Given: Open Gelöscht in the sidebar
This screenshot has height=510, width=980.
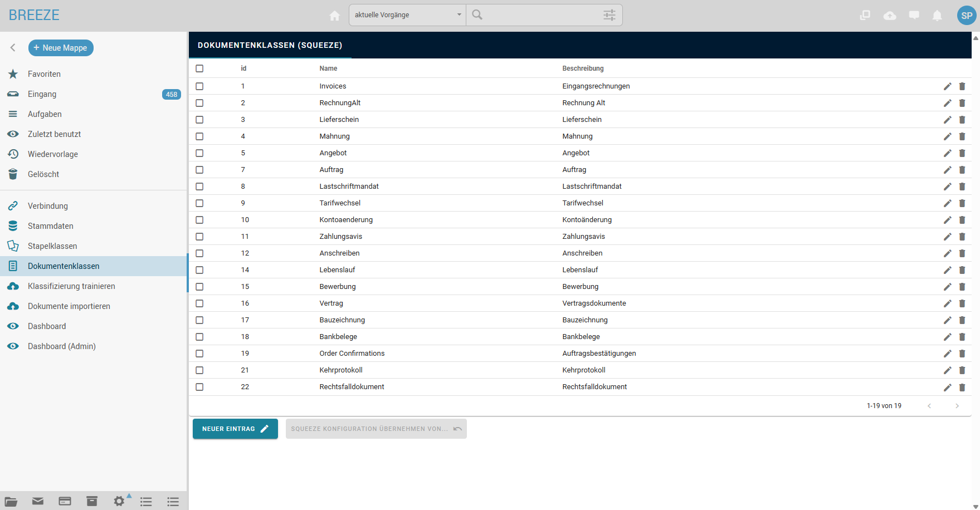Looking at the screenshot, I should tap(93, 174).
